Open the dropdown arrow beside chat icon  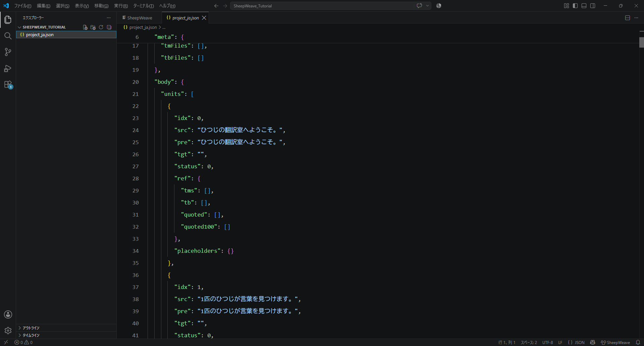point(427,6)
